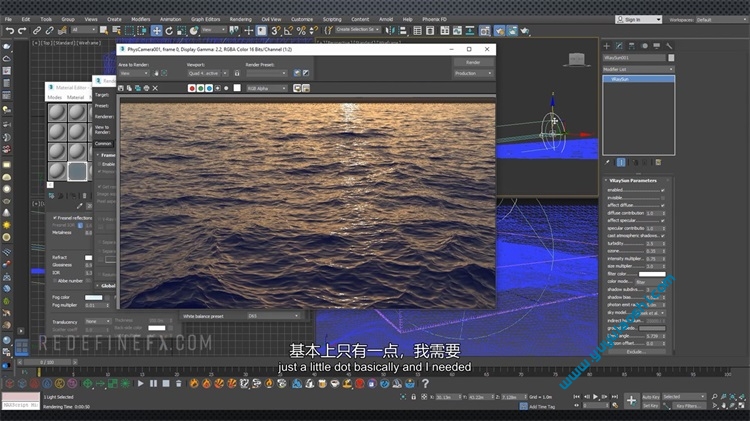Toggle the VRaySun enabled checkbox

(x=662, y=190)
